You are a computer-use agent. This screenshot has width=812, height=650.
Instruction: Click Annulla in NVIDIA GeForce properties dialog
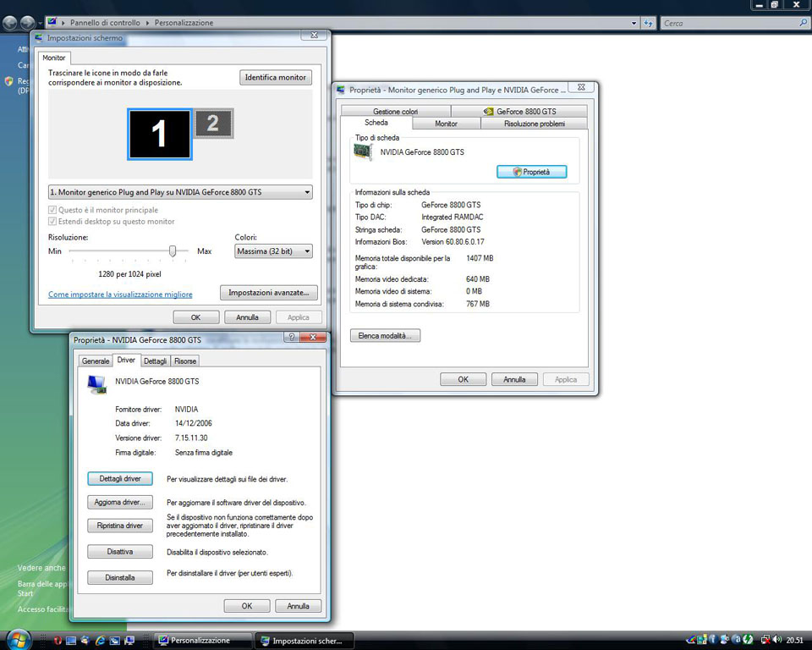(298, 606)
